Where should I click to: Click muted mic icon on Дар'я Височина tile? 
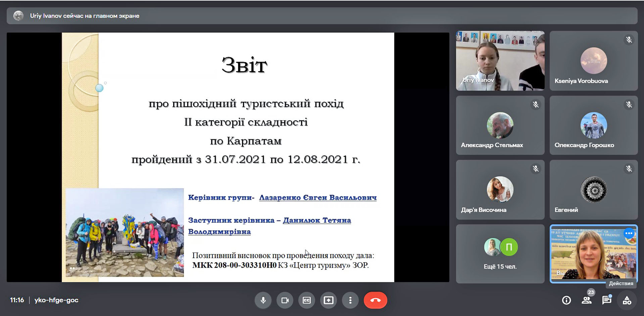coord(536,169)
